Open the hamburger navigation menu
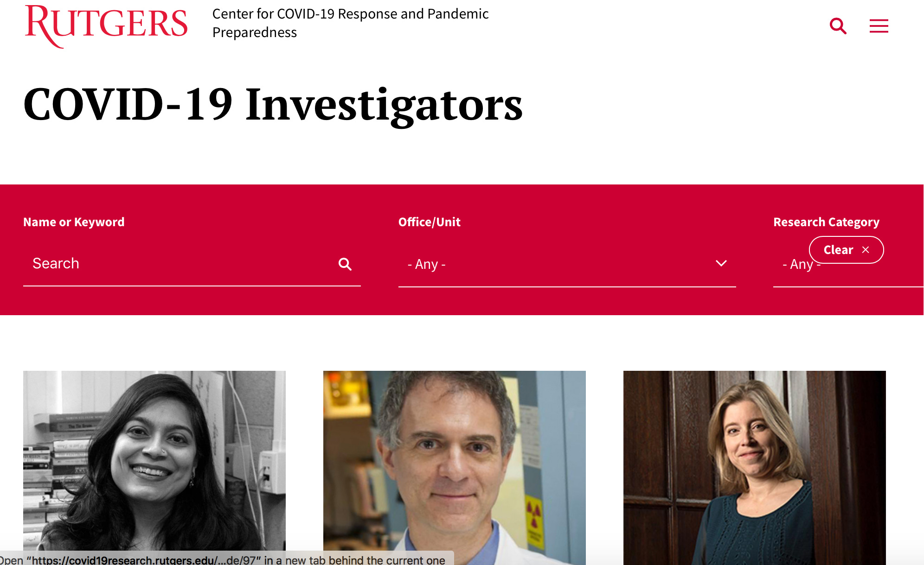Image resolution: width=924 pixels, height=565 pixels. coord(879,26)
